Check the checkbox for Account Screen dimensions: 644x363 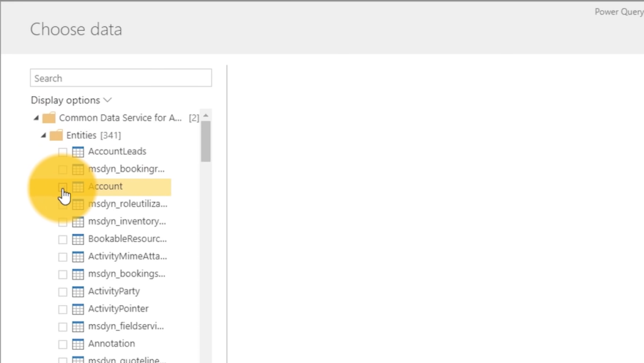click(x=62, y=186)
